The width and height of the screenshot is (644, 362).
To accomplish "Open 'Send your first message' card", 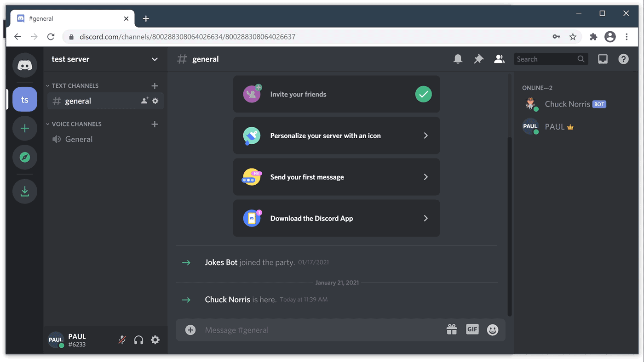I will [x=337, y=177].
